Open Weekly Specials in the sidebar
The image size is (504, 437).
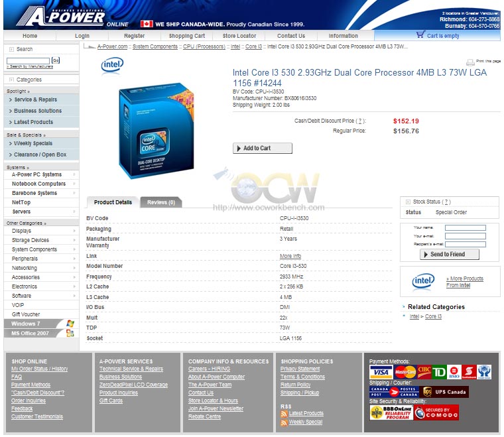pyautogui.click(x=42, y=143)
